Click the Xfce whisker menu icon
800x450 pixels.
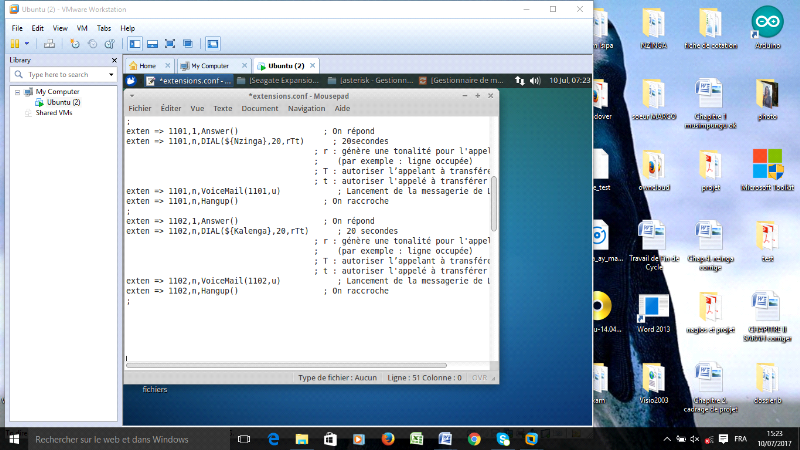(x=133, y=79)
